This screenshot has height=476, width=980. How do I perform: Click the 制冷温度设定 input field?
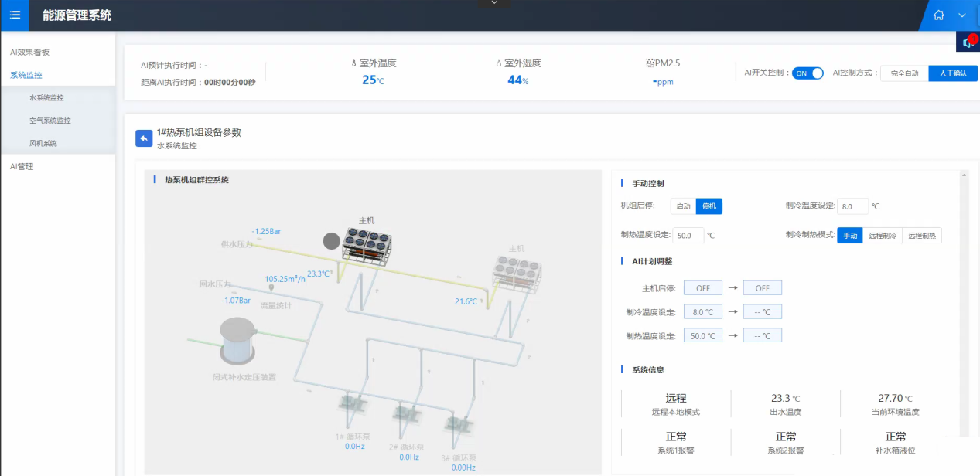tap(853, 206)
